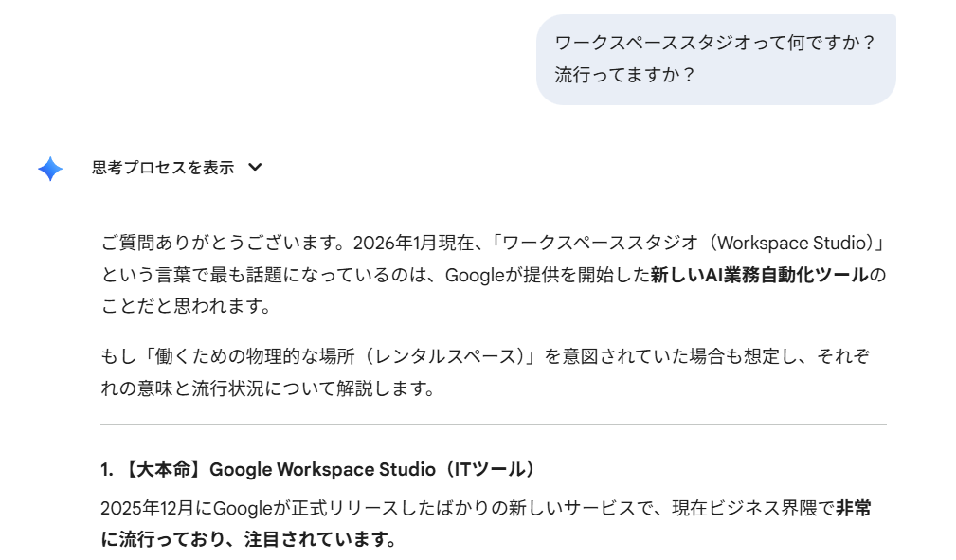Click the 流行ってますか？ line in user bubble
Viewport: 956px width, 560px height.
pyautogui.click(x=625, y=75)
